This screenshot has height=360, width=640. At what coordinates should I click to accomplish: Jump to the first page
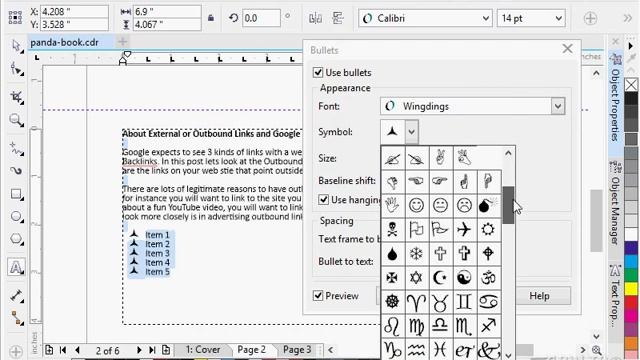click(x=63, y=350)
